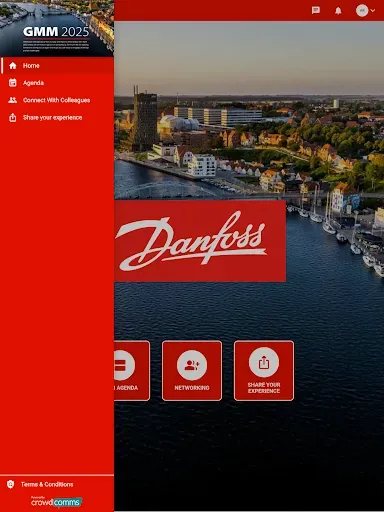Click the Home house icon
Viewport: 384px width, 512px height.
(x=13, y=66)
